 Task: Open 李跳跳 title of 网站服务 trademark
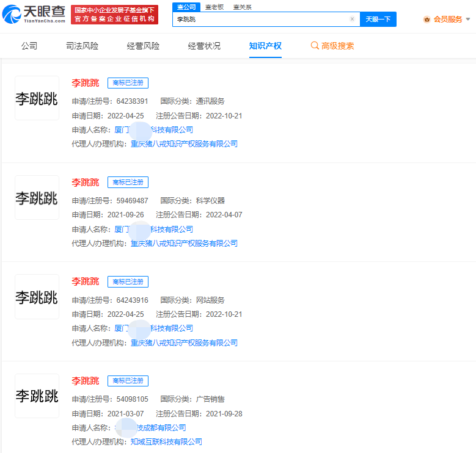click(x=86, y=281)
